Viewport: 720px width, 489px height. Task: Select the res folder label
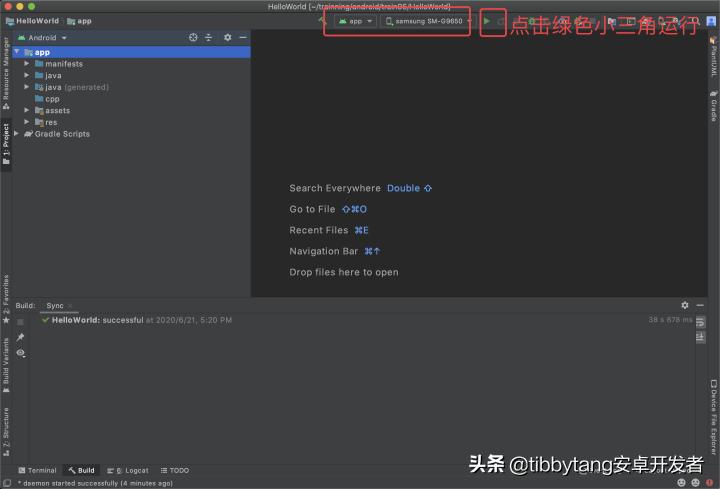coord(51,123)
